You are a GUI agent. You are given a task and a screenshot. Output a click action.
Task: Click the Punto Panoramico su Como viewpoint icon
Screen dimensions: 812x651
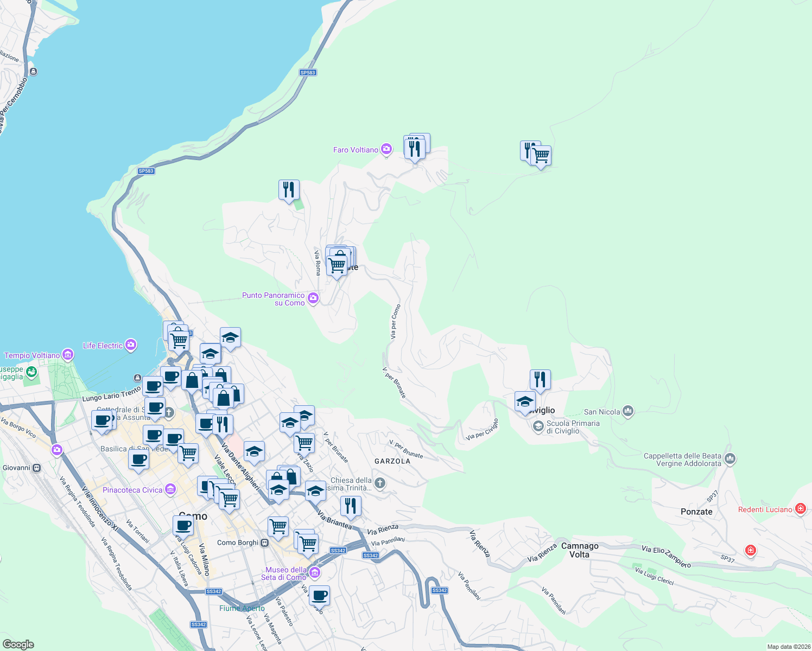point(313,298)
